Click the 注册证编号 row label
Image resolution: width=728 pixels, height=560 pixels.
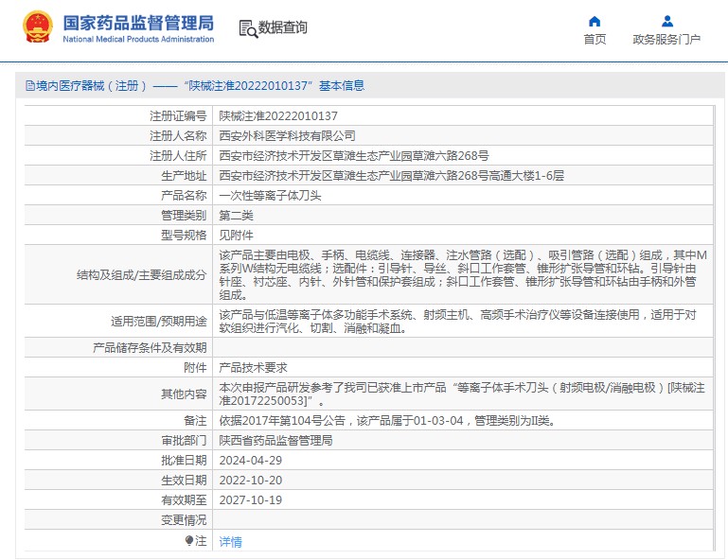pos(178,116)
